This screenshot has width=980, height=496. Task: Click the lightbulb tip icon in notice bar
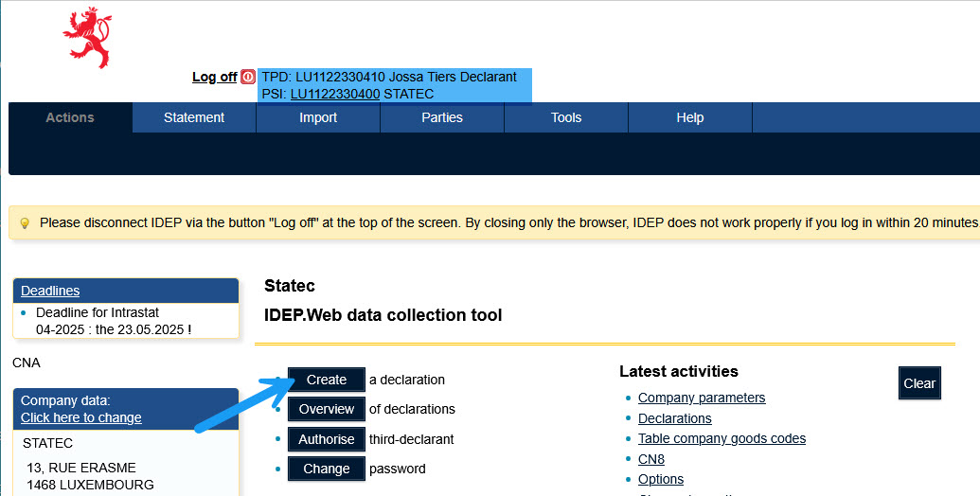pos(25,223)
